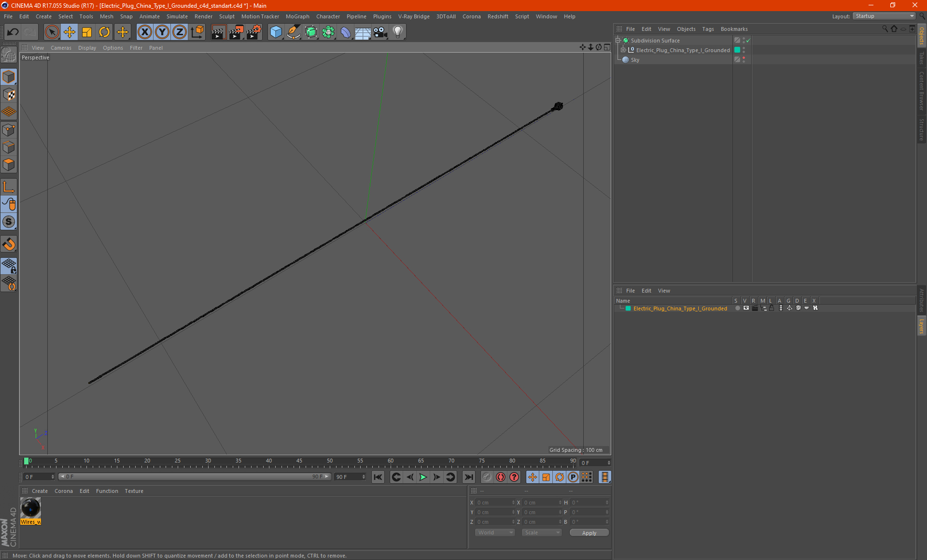Open the MoGraph array icon
The image size is (927, 560).
point(328,32)
